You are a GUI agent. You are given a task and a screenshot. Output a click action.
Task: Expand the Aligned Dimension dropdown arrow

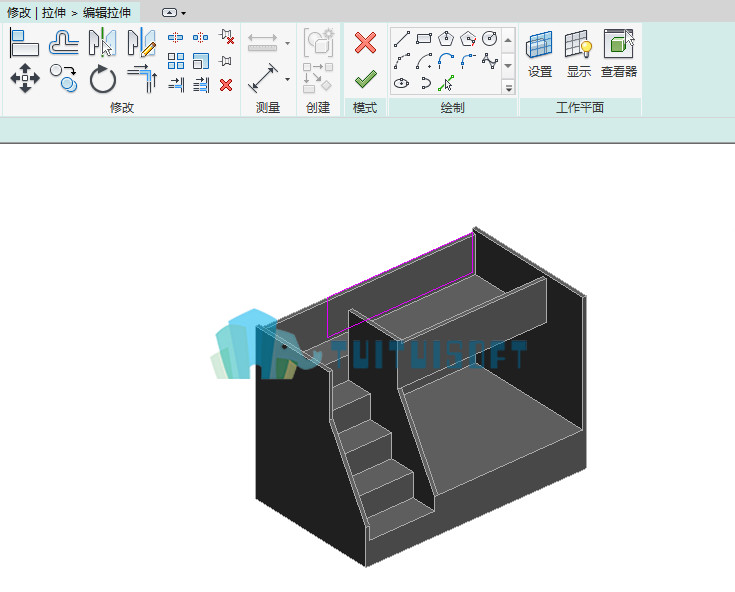pyautogui.click(x=287, y=79)
